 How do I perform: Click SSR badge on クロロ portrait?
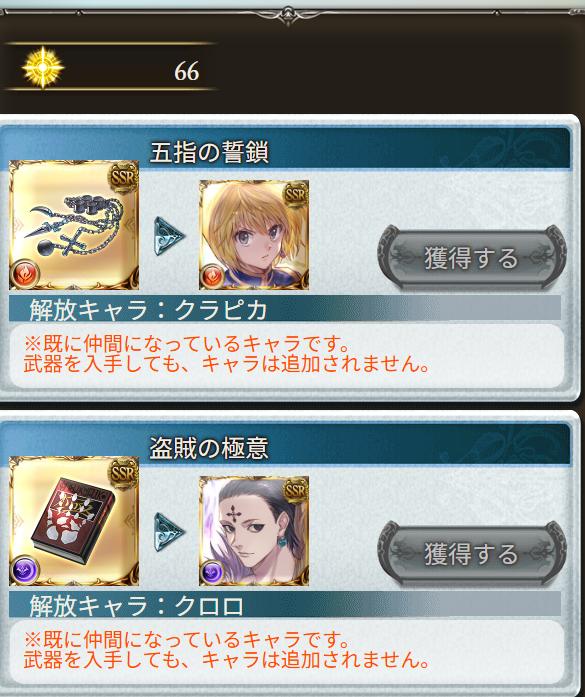[x=296, y=491]
